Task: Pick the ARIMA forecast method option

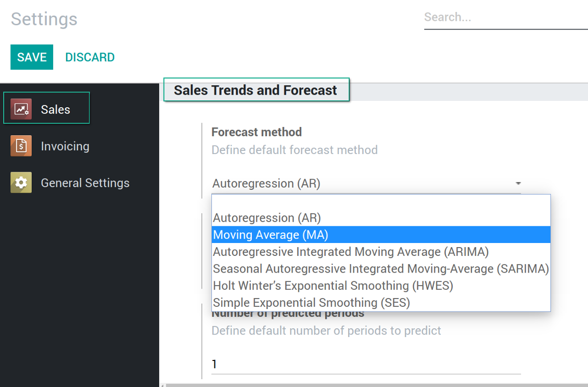Action: pyautogui.click(x=381, y=252)
